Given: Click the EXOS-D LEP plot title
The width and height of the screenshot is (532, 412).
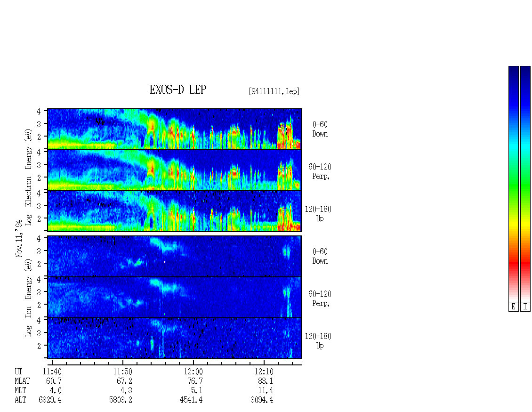Looking at the screenshot, I should click(x=178, y=89).
